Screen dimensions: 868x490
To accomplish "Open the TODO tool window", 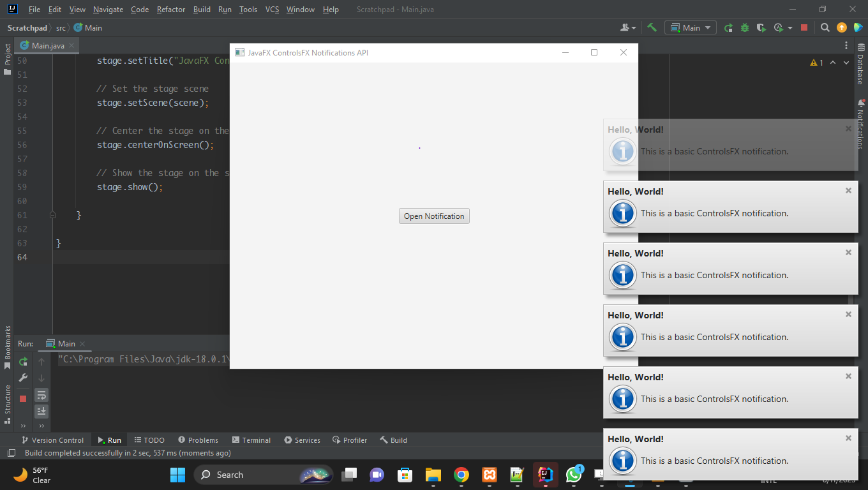I will 149,440.
